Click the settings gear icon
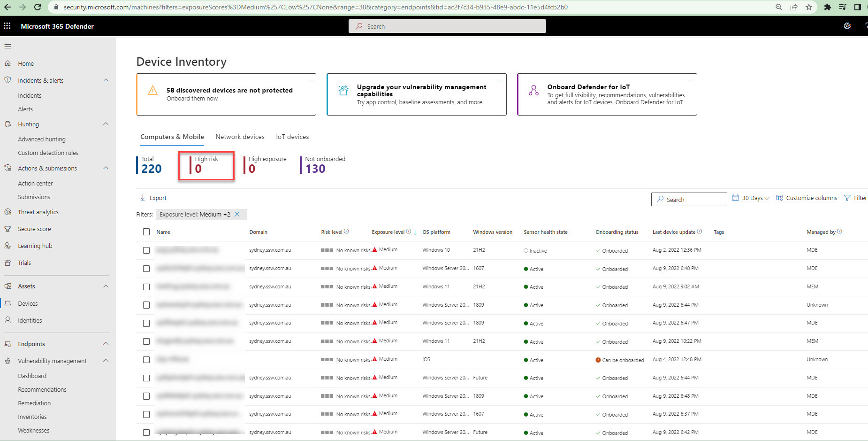The image size is (868, 441). (x=847, y=26)
